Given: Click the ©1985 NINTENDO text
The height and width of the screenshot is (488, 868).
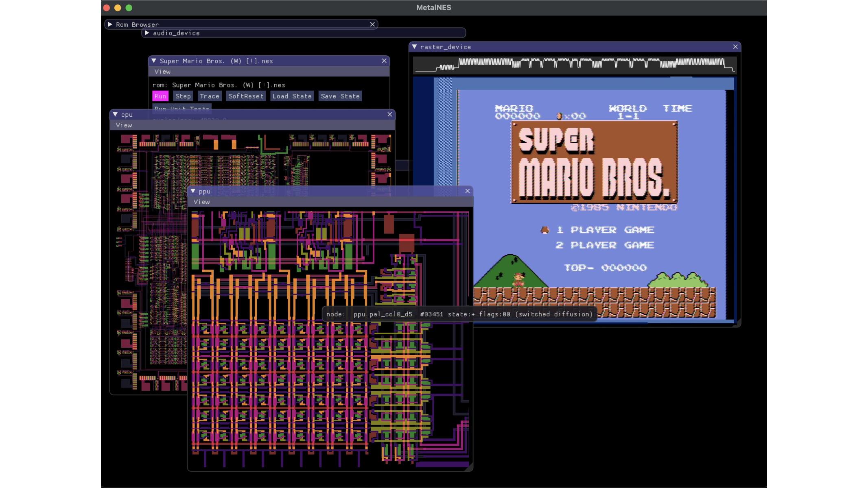Looking at the screenshot, I should tap(624, 207).
